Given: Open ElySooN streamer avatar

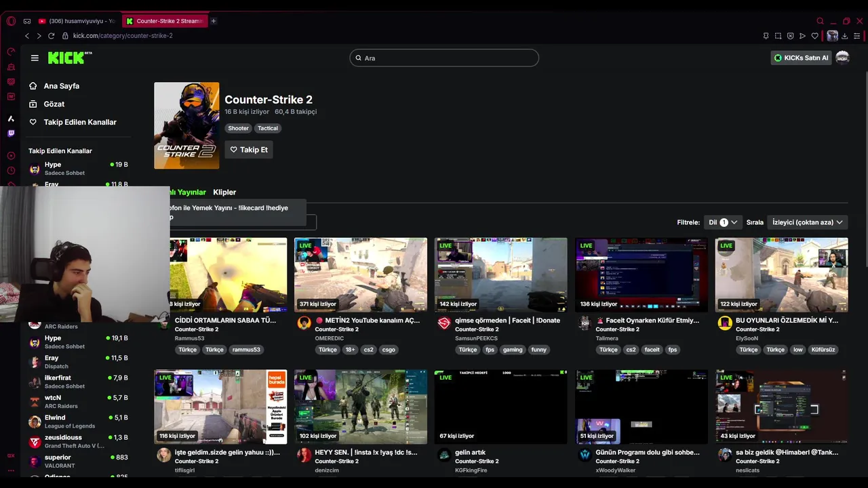Looking at the screenshot, I should coord(725,323).
